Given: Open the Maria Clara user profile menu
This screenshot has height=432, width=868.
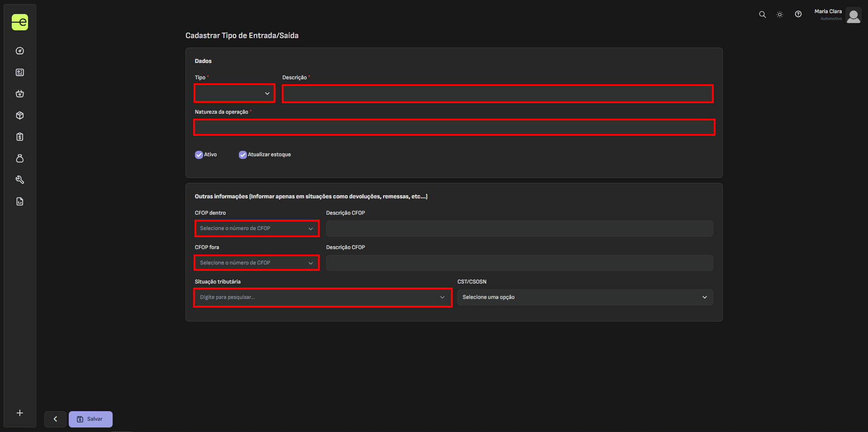Looking at the screenshot, I should [837, 15].
